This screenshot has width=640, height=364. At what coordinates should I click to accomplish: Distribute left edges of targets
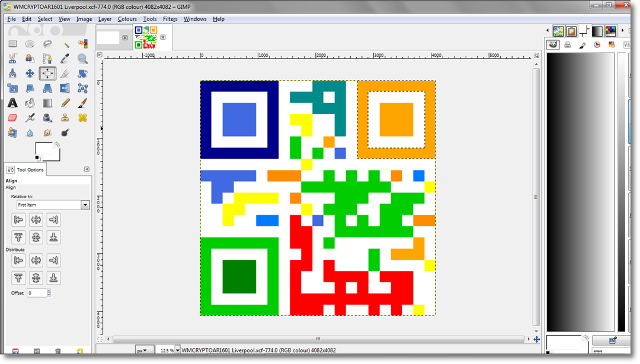pos(18,260)
